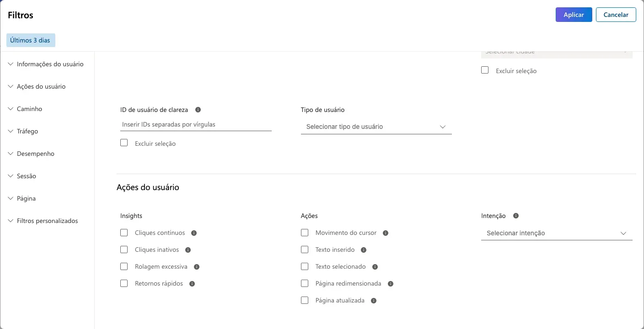Click the Tipo de usuário label
Image resolution: width=644 pixels, height=329 pixels.
(322, 110)
